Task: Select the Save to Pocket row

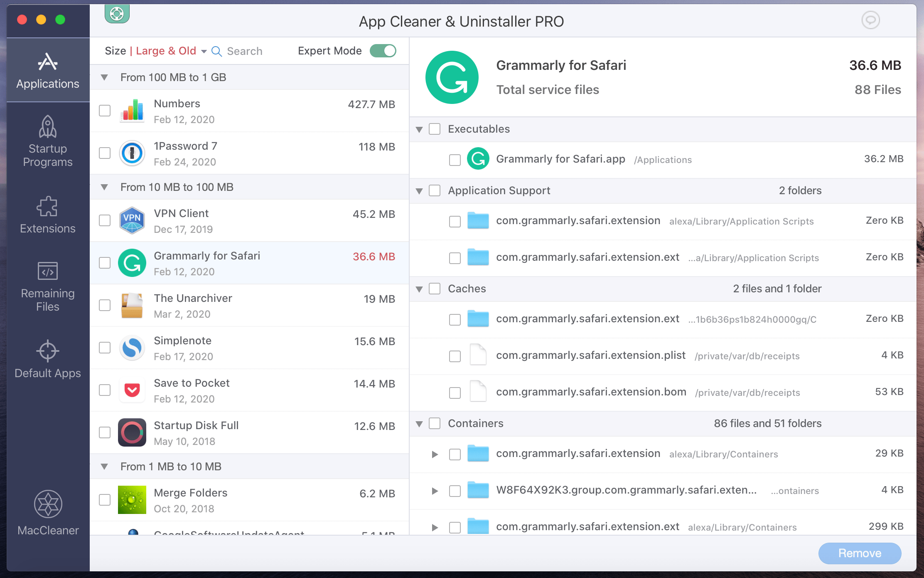Action: pos(249,390)
